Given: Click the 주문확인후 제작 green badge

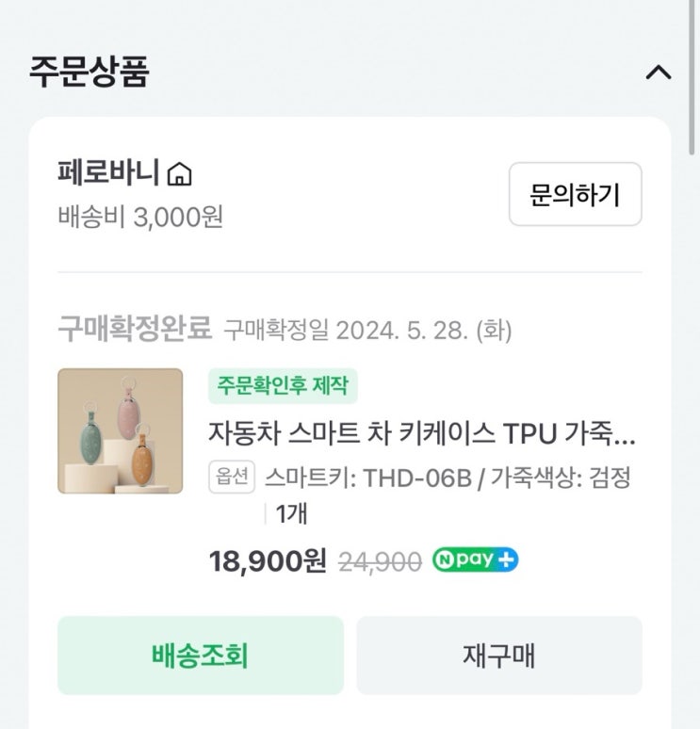Looking at the screenshot, I should point(283,385).
